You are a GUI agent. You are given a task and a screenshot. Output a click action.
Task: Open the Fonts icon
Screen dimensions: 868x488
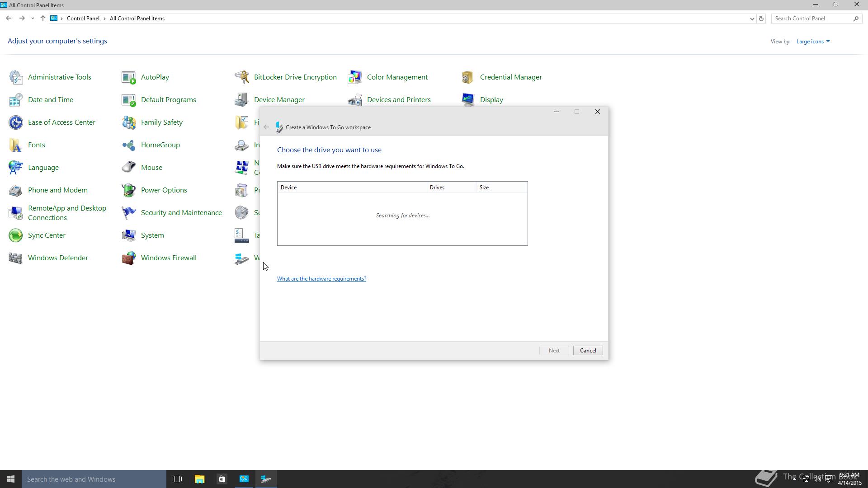tap(16, 145)
